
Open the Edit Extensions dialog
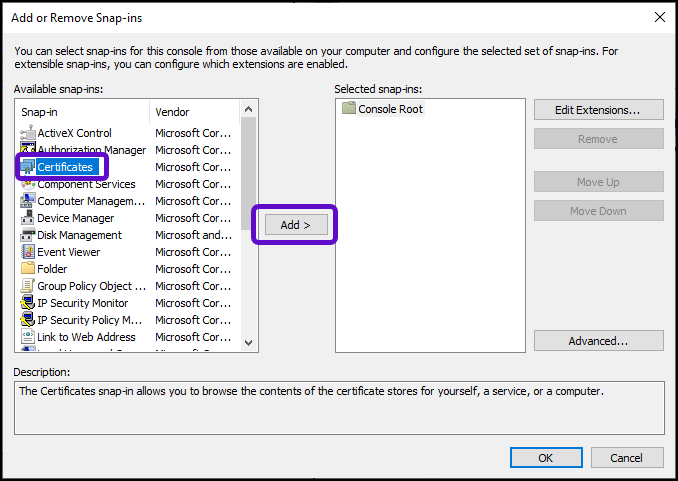(x=598, y=109)
